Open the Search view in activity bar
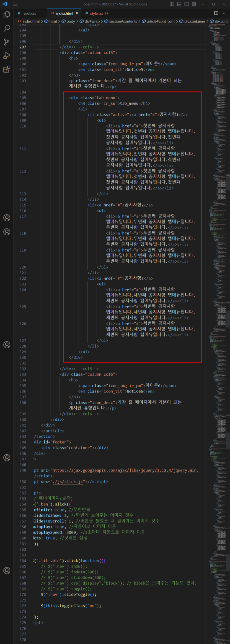This screenshot has height=644, width=230. coord(7,28)
